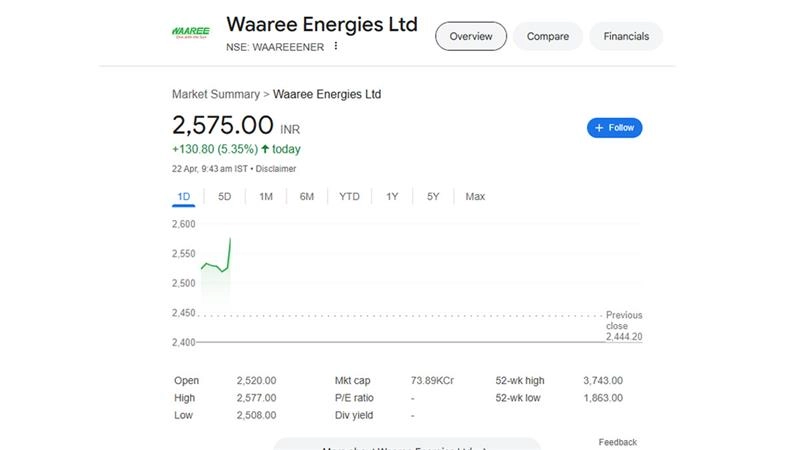The width and height of the screenshot is (800, 450).
Task: Show the 1M chart range
Action: 266,196
